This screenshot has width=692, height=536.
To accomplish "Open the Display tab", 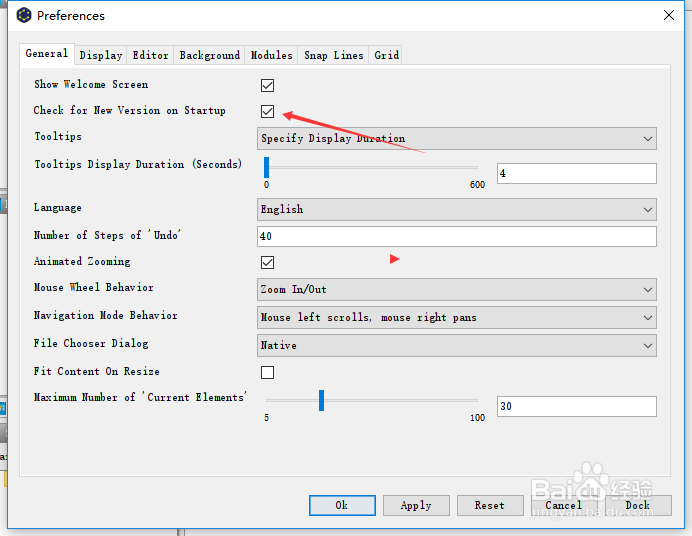I will pyautogui.click(x=101, y=56).
